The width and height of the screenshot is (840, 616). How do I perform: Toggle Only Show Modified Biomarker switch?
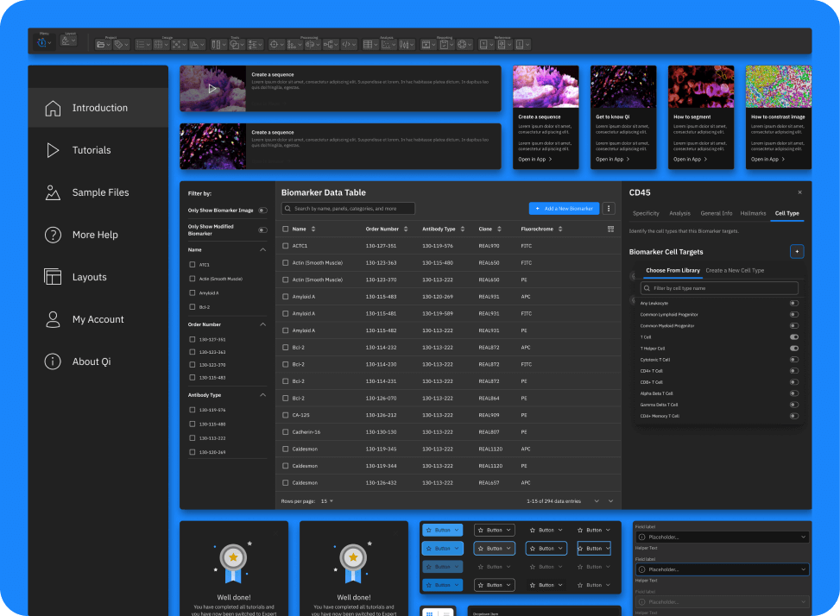(x=262, y=230)
